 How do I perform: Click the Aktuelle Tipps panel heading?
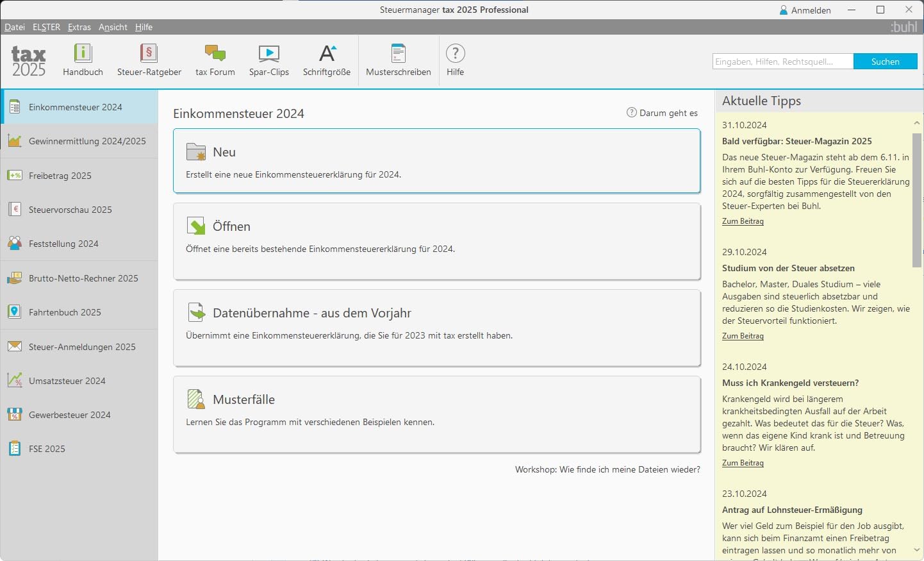pyautogui.click(x=762, y=101)
